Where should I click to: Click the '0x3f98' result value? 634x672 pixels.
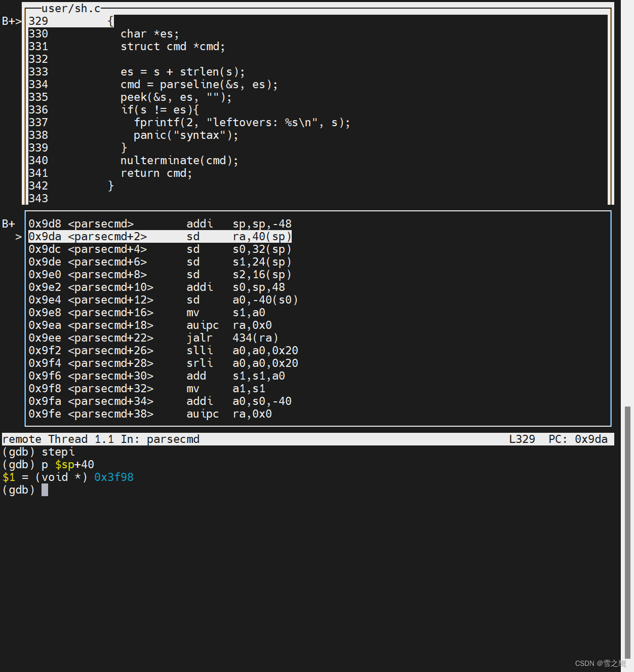(x=114, y=477)
